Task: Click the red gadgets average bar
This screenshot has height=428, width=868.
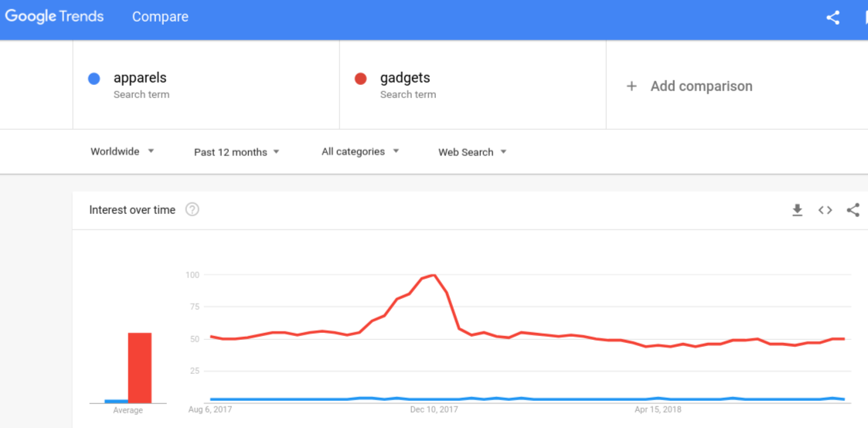Action: [139, 368]
